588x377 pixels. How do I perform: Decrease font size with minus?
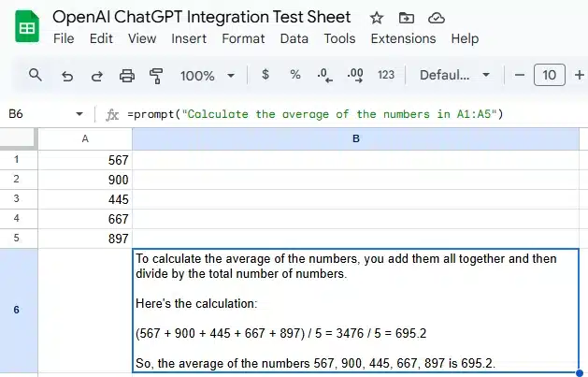pos(520,75)
